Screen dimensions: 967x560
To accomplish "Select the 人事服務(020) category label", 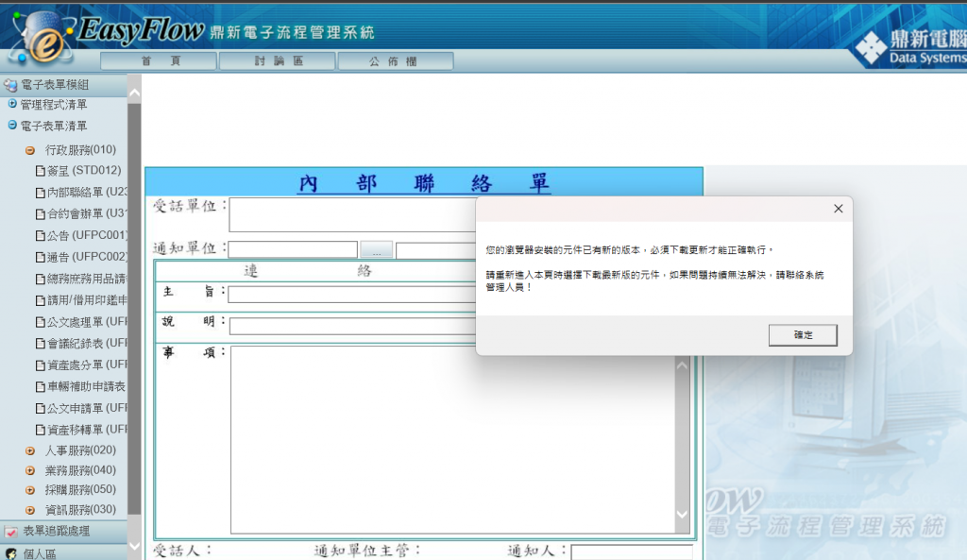I will (80, 450).
